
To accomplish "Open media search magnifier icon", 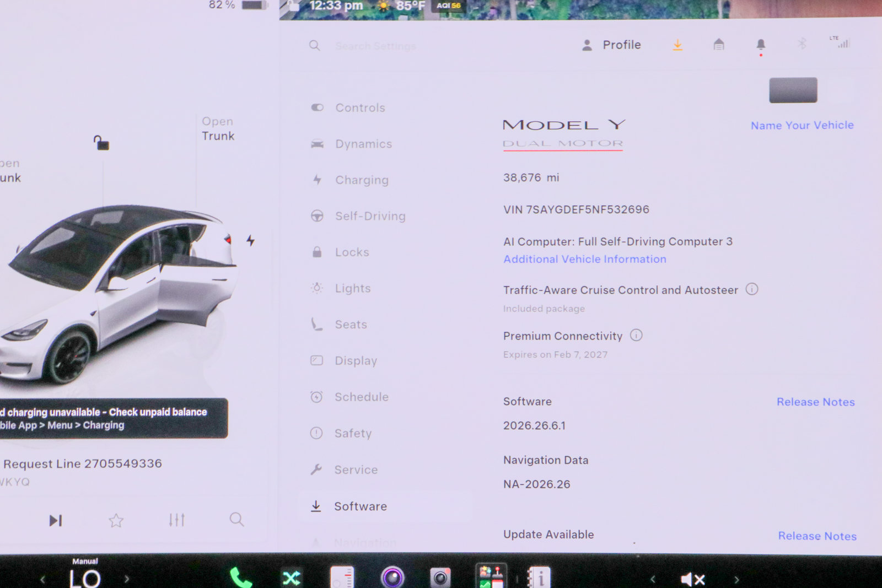I will point(237,519).
